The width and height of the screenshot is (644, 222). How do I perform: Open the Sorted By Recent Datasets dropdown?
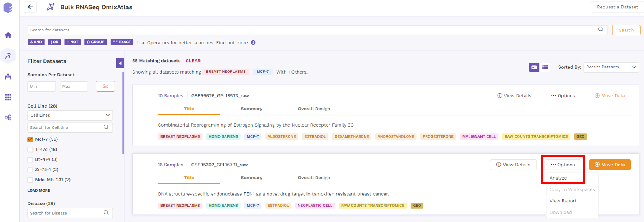611,67
